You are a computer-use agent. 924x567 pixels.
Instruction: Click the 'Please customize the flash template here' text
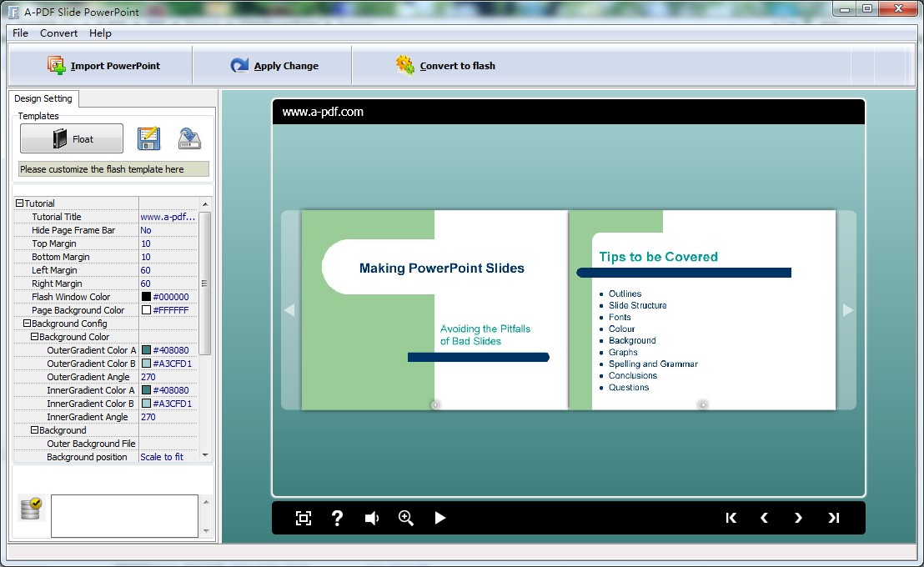coord(102,169)
